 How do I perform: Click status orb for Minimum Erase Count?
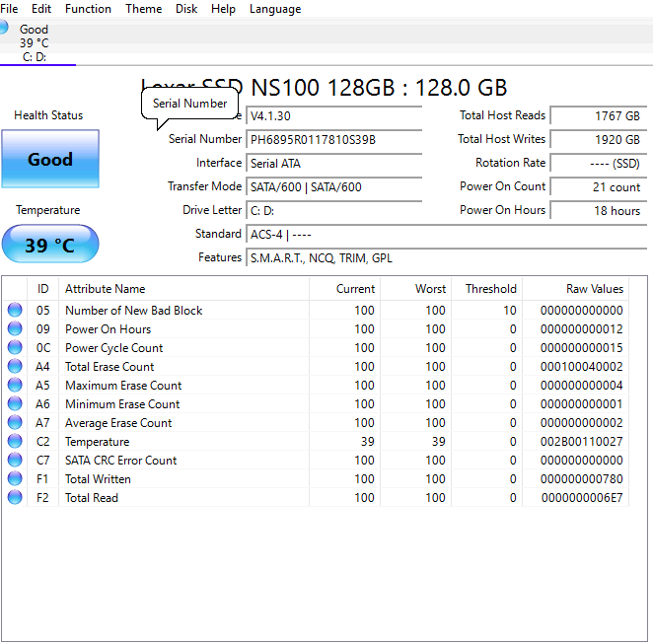click(15, 403)
